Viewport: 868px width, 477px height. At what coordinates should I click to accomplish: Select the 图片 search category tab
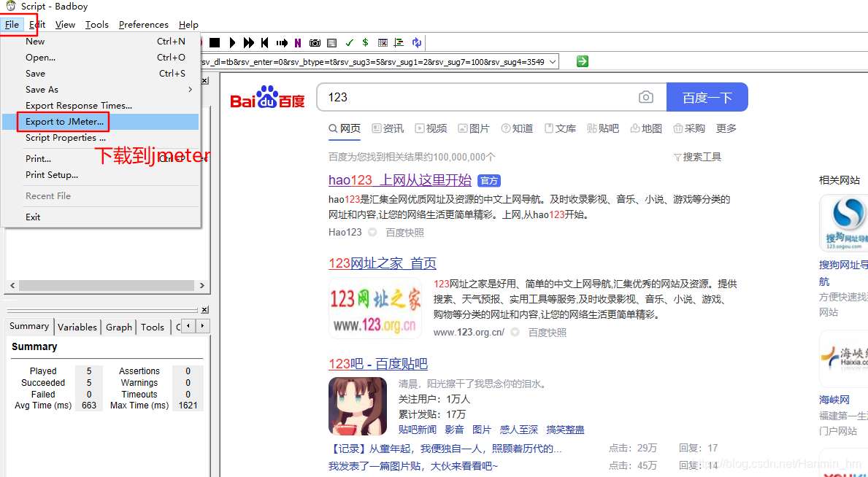point(474,128)
